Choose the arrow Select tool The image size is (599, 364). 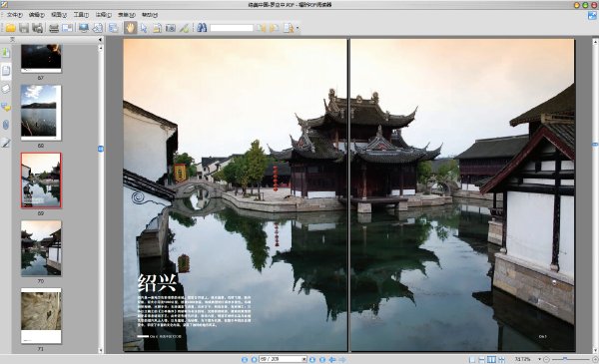point(144,28)
